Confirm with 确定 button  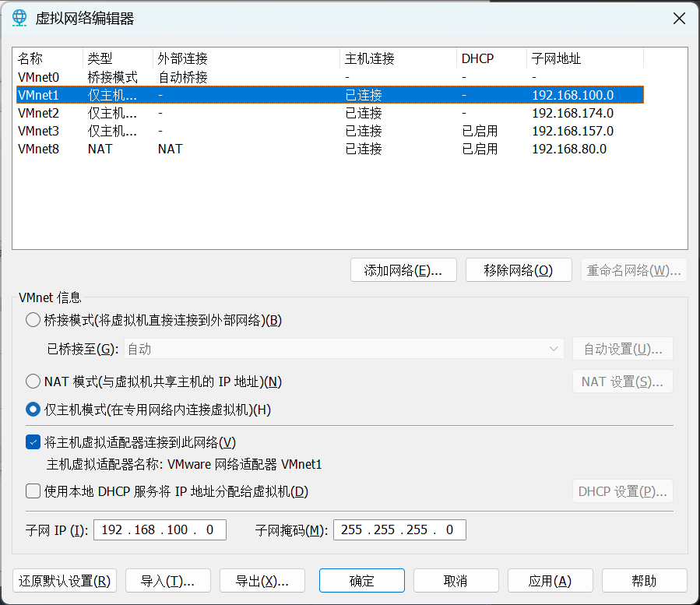[362, 580]
